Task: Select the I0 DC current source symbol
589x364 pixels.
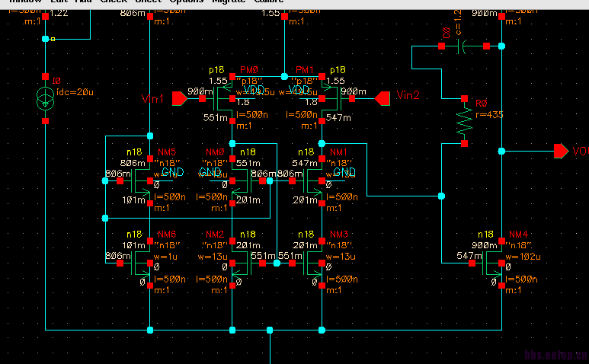Action: [46, 99]
